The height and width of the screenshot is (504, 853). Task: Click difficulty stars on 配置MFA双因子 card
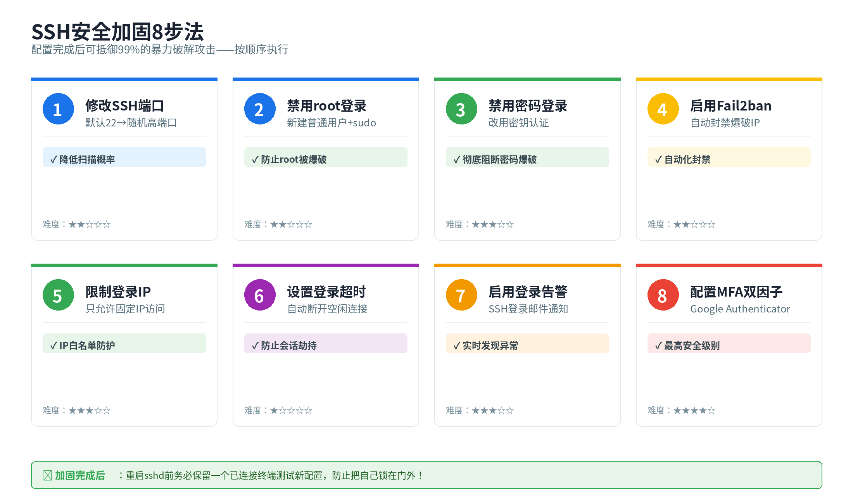click(x=694, y=410)
